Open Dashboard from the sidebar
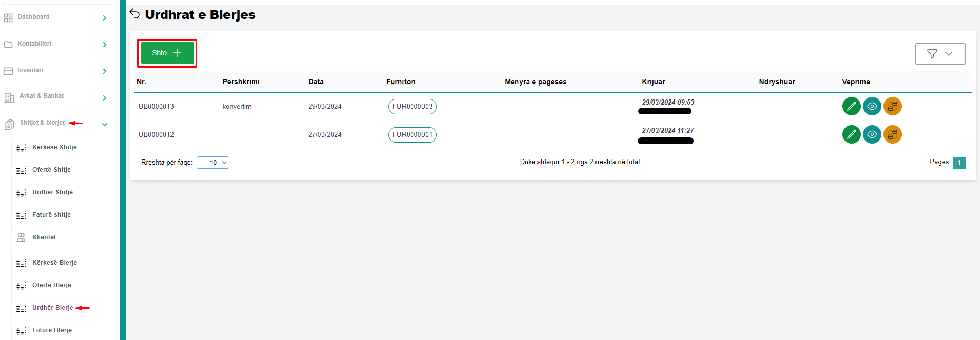Image resolution: width=980 pixels, height=340 pixels. click(x=33, y=17)
